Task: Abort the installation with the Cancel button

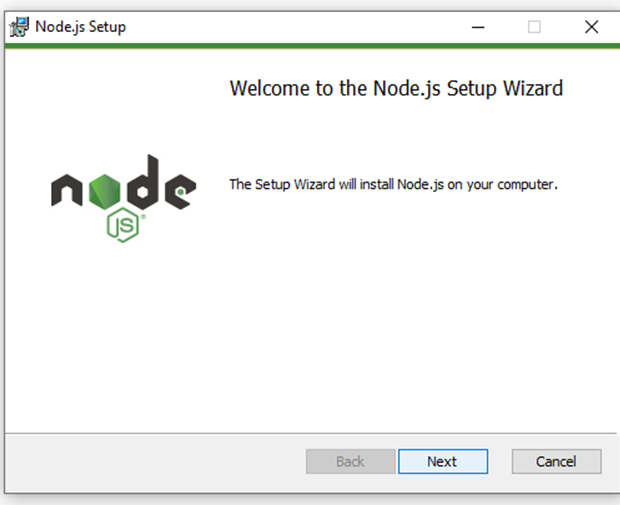Action: [x=556, y=461]
